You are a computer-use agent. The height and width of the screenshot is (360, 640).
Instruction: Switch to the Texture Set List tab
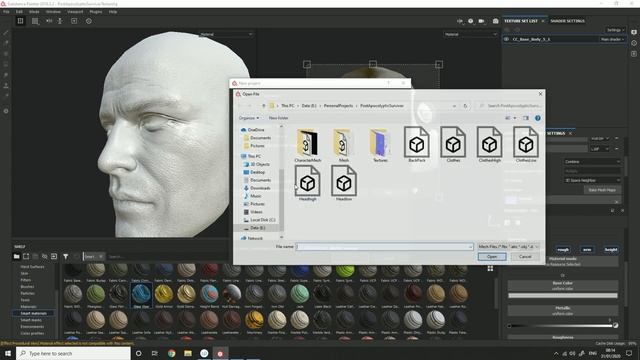521,21
